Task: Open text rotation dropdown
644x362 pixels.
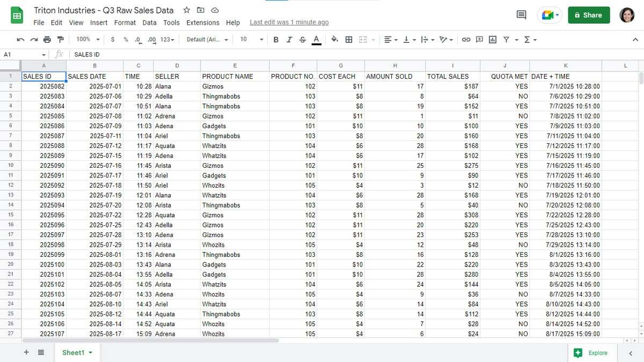Action: pyautogui.click(x=446, y=40)
